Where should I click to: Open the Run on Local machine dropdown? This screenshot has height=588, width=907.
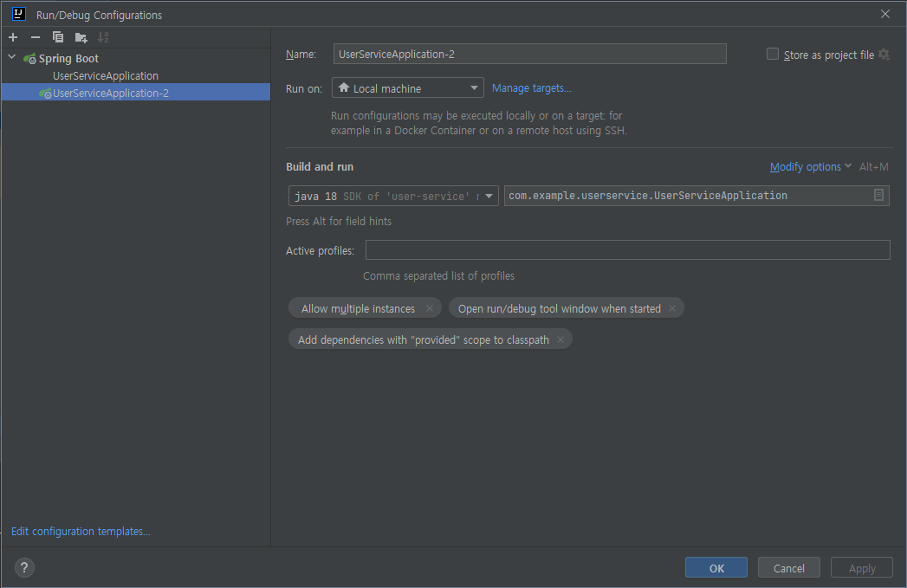tap(408, 87)
